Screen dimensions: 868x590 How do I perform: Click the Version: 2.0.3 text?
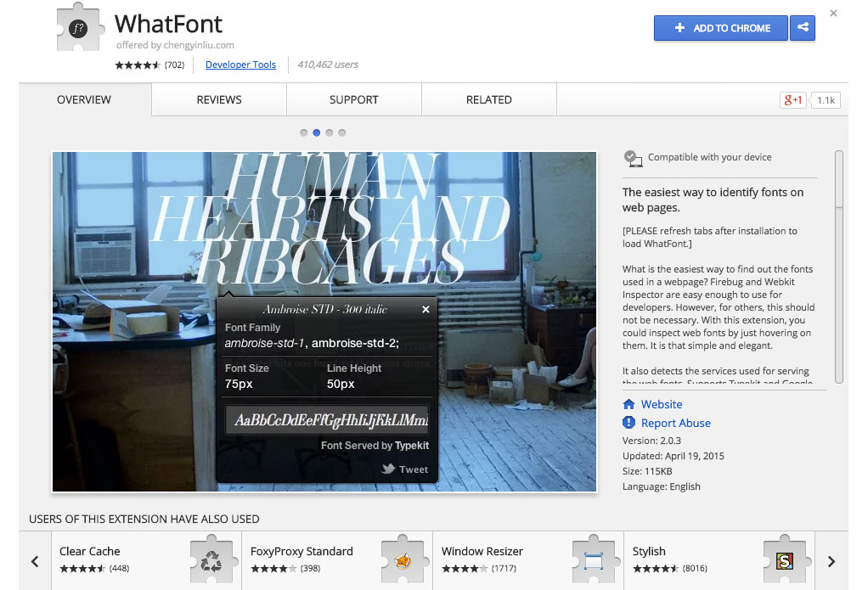[x=651, y=441]
